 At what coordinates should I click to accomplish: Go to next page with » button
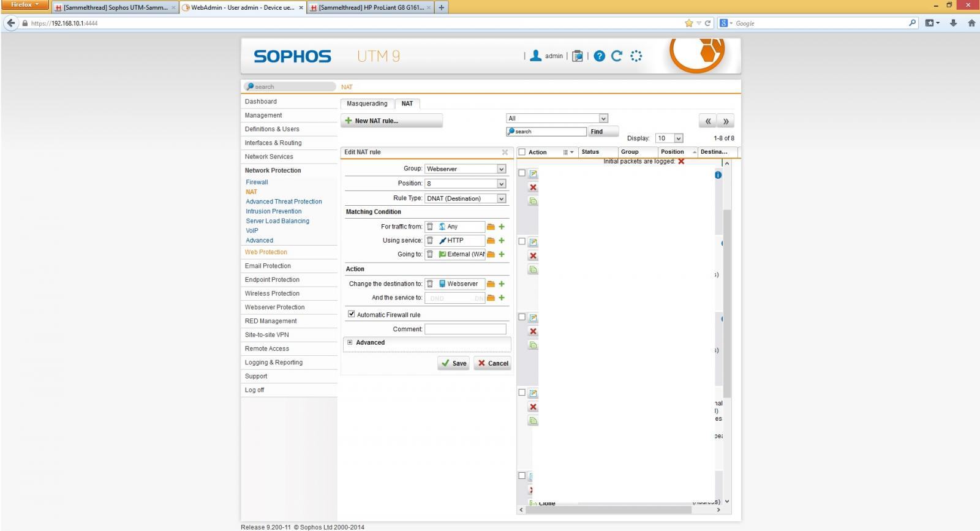coord(726,121)
